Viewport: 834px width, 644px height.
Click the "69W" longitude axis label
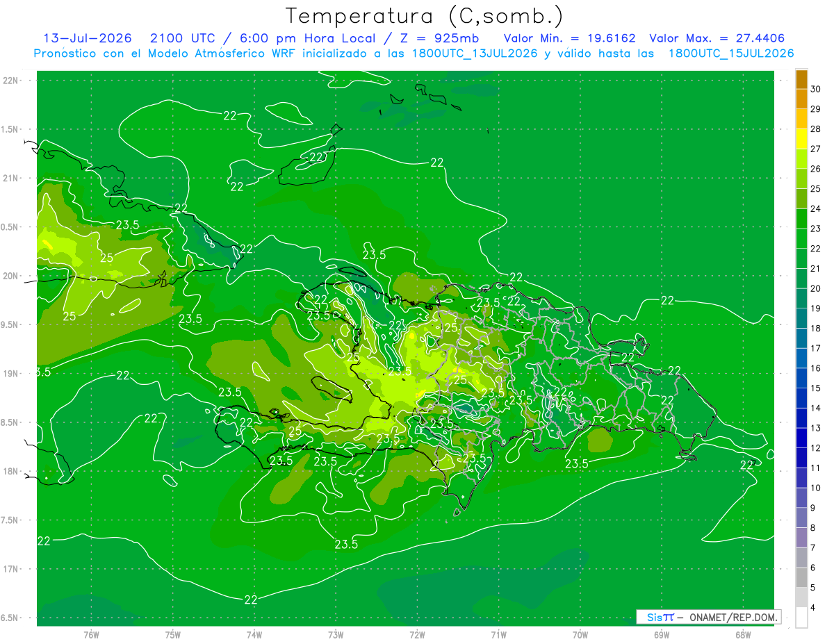[662, 635]
